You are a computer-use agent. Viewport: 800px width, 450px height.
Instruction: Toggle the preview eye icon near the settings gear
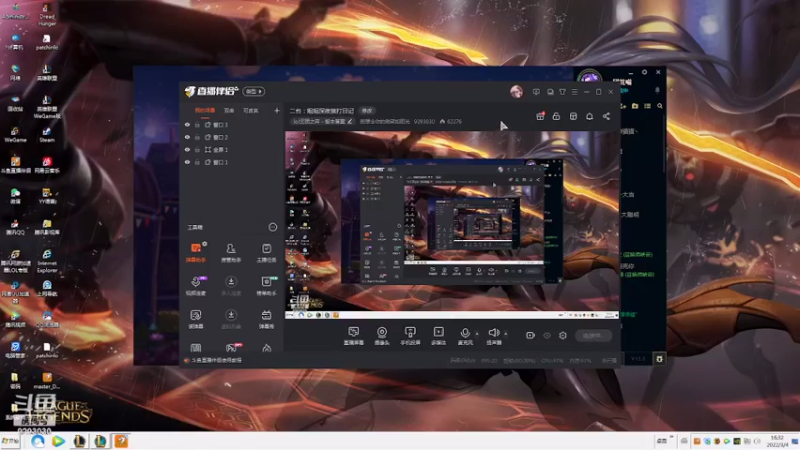(547, 335)
